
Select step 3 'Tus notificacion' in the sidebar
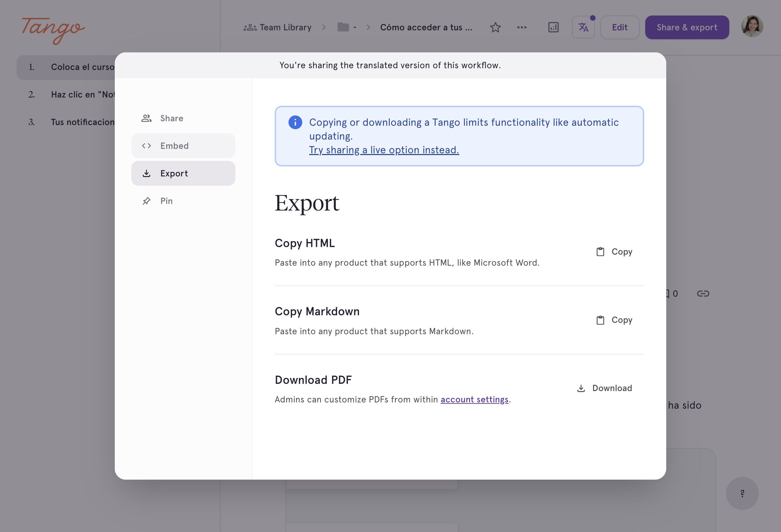66,122
